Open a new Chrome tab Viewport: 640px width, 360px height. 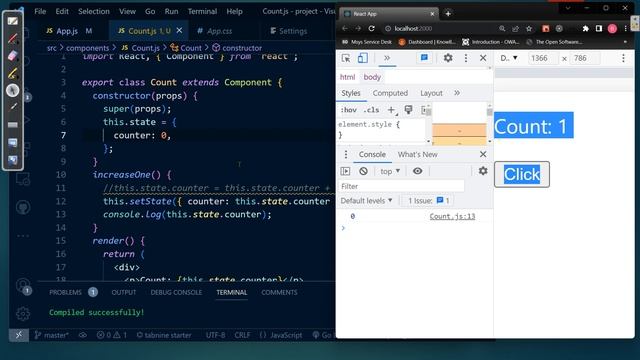448,13
